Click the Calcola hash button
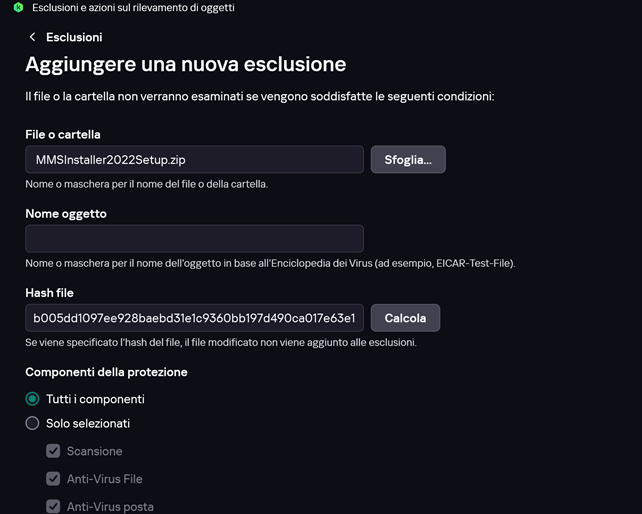 405,318
